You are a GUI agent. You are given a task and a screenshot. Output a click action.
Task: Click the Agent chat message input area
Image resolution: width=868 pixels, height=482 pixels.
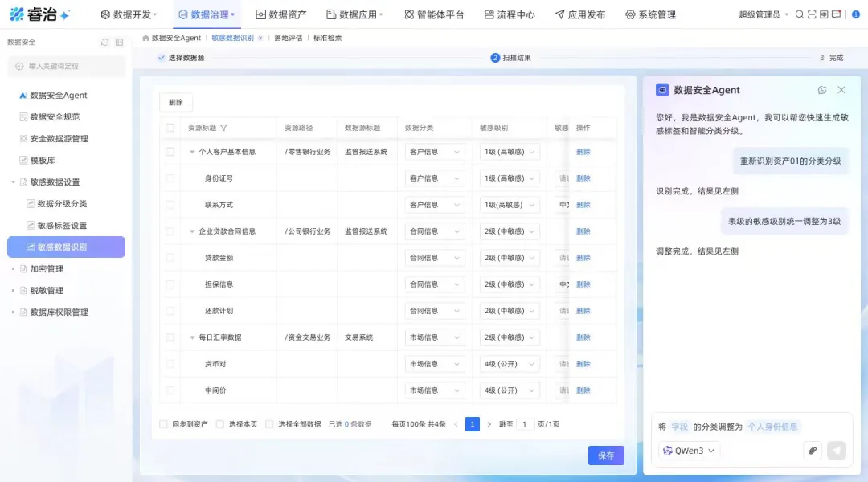click(751, 427)
